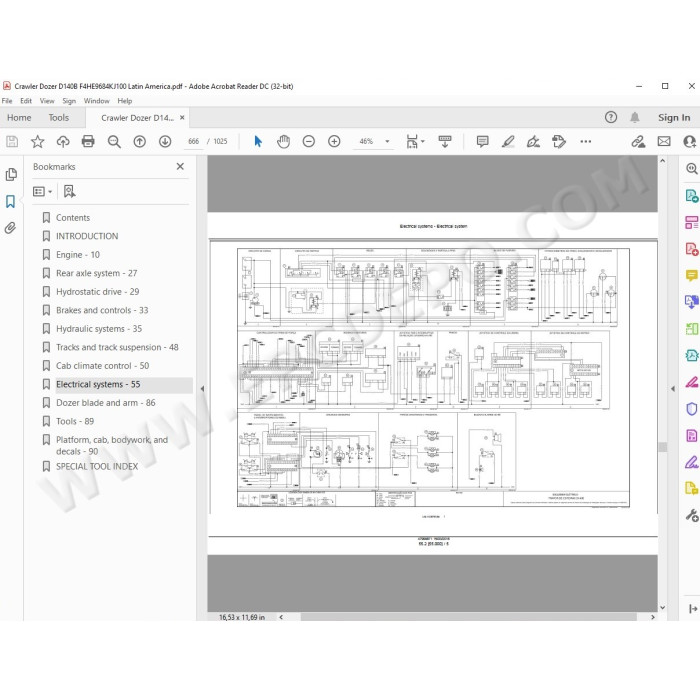The width and height of the screenshot is (700, 700).
Task: Select Electrical systems - 55 bookmark
Action: point(98,384)
